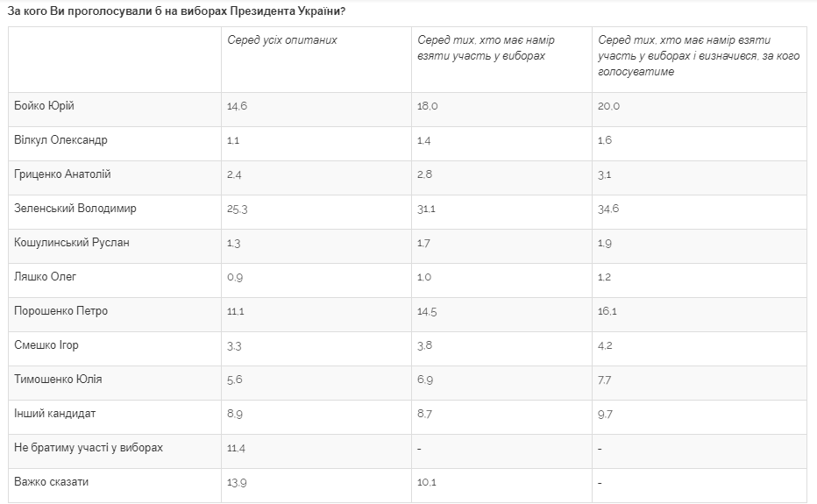Click the 20.0 value for Бойко
The width and height of the screenshot is (817, 504).
pos(608,106)
